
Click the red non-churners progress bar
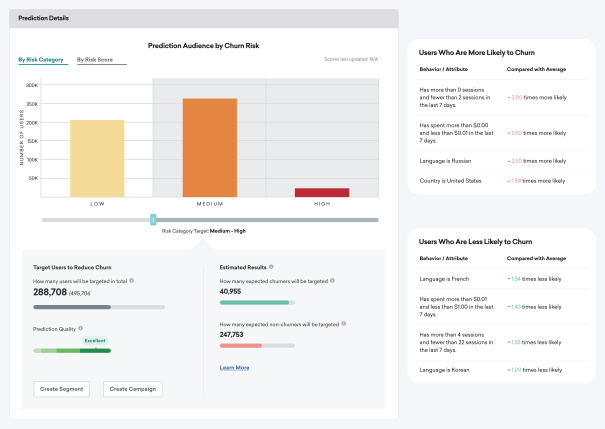tap(257, 346)
